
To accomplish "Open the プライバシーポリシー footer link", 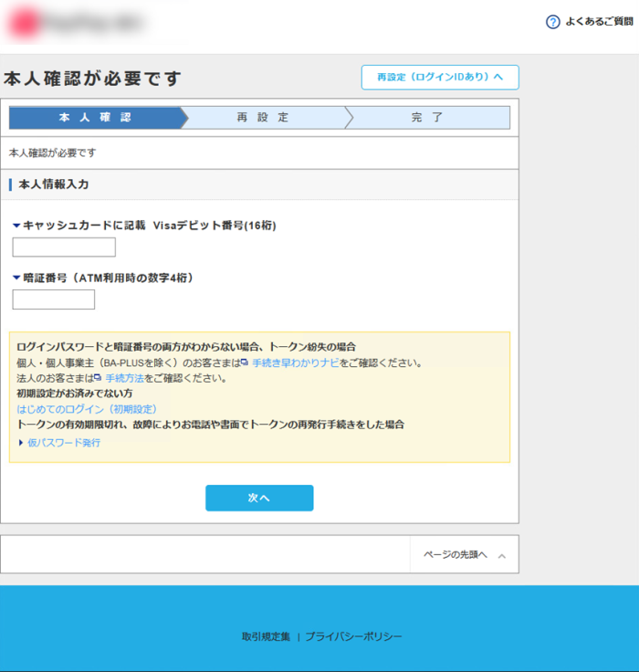I will click(x=353, y=636).
